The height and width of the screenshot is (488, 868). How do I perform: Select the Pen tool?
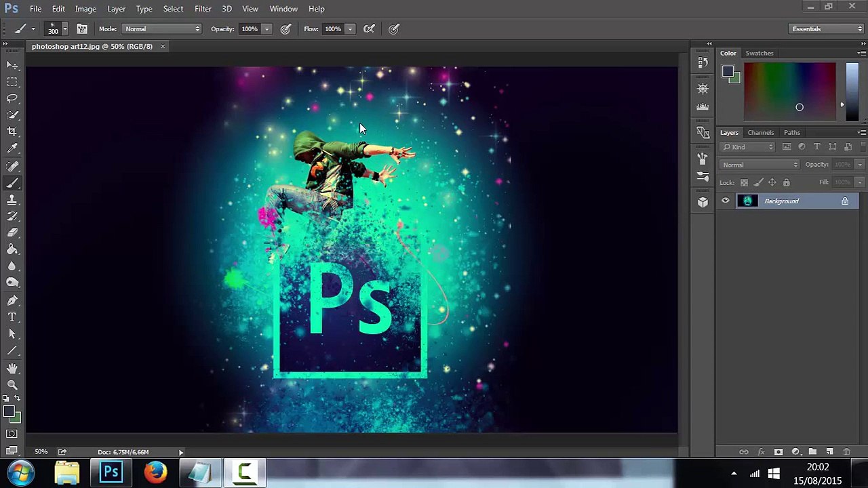pyautogui.click(x=12, y=300)
